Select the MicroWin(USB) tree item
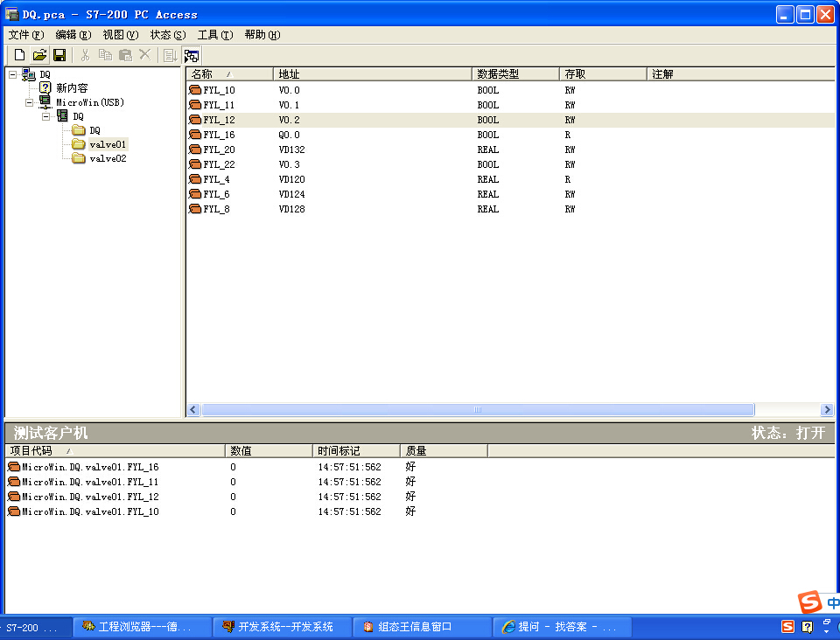This screenshot has height=640, width=840. click(90, 102)
